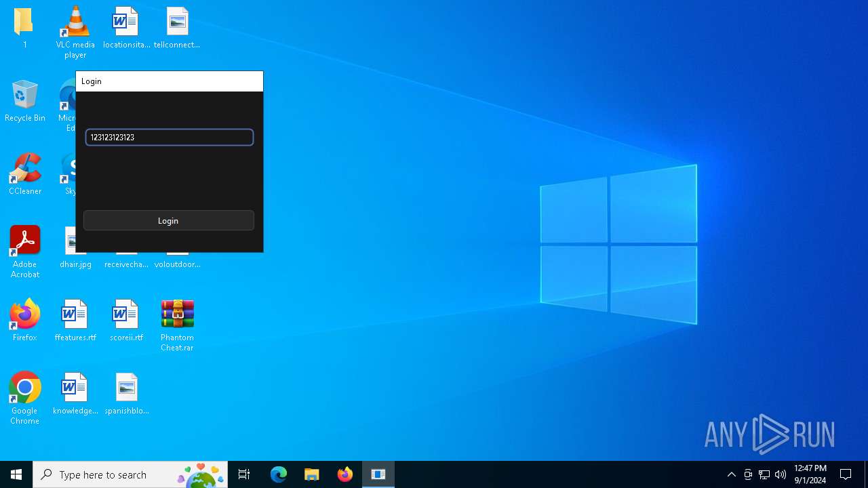This screenshot has height=488, width=868.
Task: Click the Login window title bar
Action: (x=170, y=81)
